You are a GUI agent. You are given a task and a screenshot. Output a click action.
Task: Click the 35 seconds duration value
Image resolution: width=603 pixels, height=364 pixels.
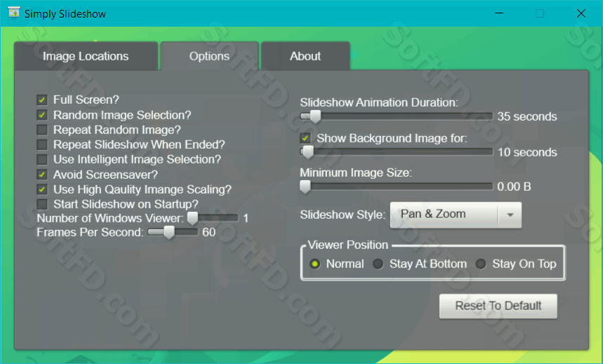527,116
